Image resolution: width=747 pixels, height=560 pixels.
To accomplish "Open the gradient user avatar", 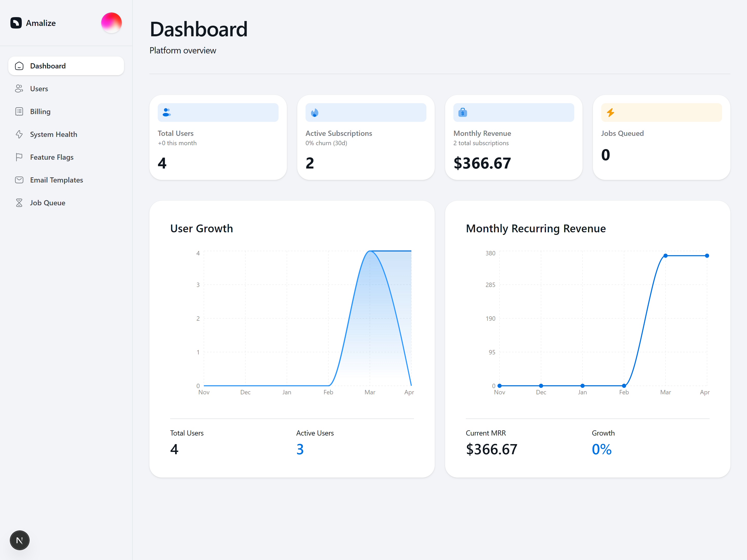I will (x=111, y=23).
